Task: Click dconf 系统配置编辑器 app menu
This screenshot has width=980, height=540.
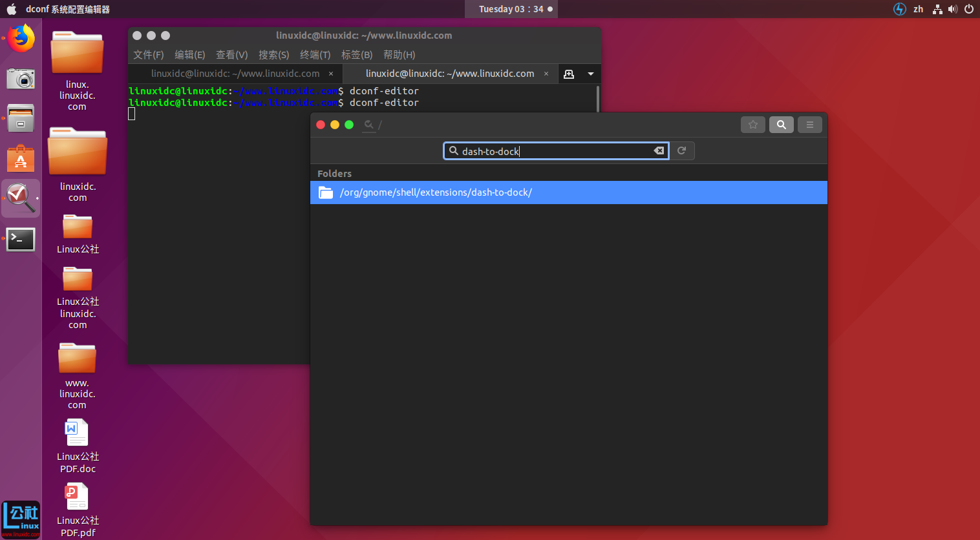Action: pyautogui.click(x=68, y=9)
